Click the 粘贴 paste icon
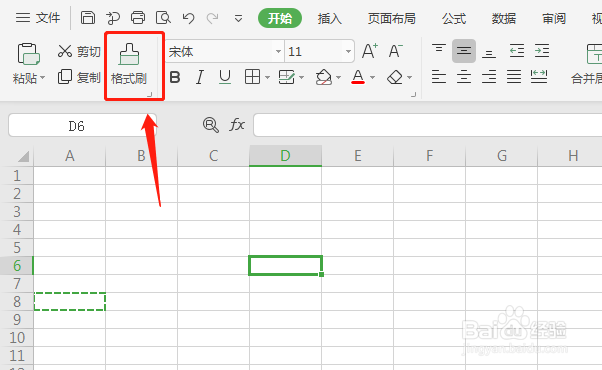 [28, 54]
